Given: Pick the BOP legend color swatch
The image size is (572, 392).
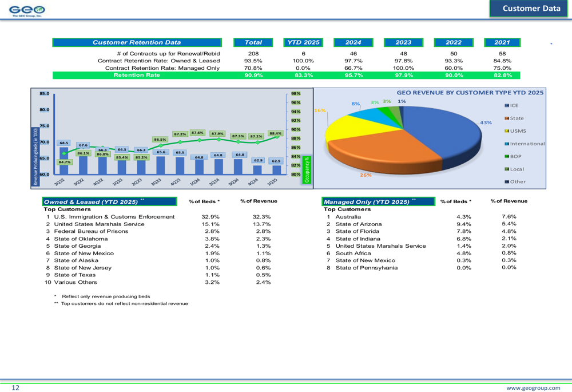Looking at the screenshot, I should tap(507, 157).
